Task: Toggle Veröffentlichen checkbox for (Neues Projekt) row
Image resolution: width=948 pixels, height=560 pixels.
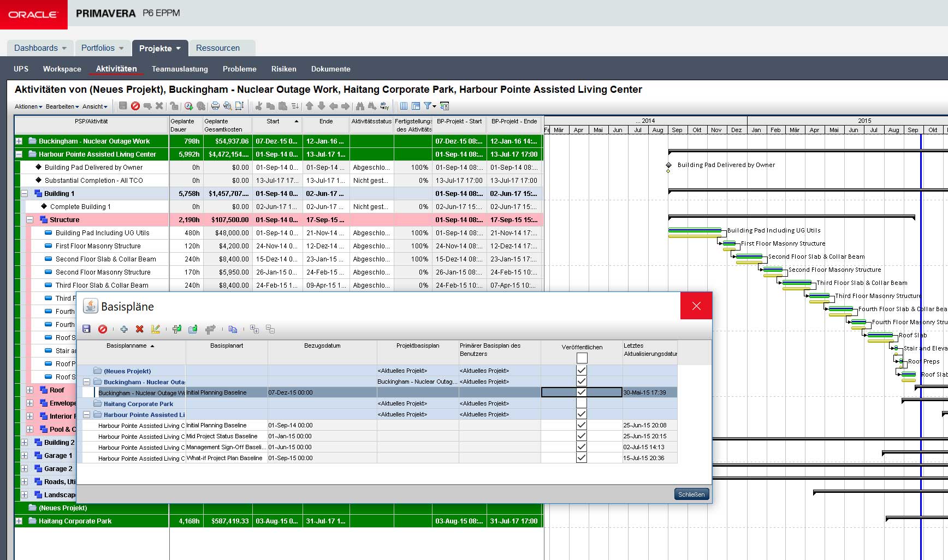Action: click(582, 371)
